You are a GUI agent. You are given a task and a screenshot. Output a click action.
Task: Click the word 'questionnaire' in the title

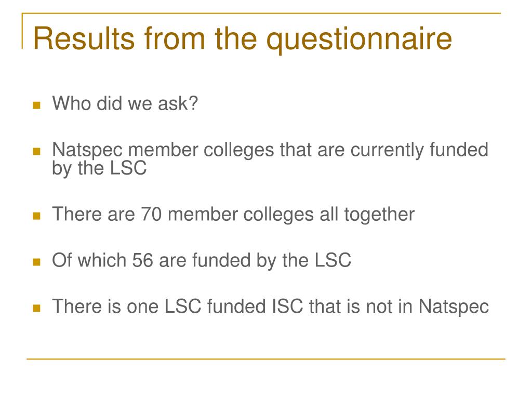click(359, 40)
